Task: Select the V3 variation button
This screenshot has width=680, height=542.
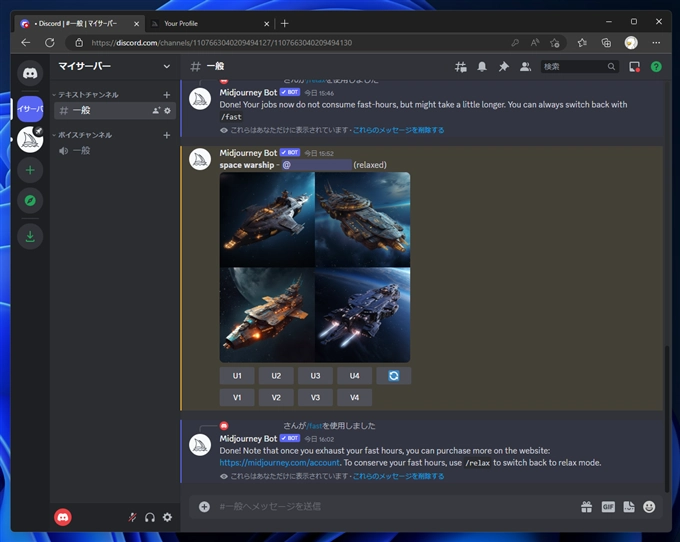Action: click(315, 397)
